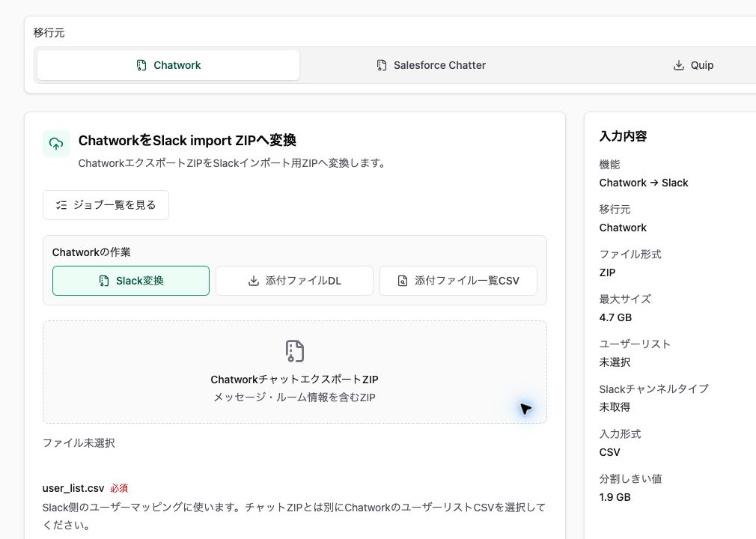Switch to Salesforce Chatter source tab
The image size is (756, 539).
(430, 65)
